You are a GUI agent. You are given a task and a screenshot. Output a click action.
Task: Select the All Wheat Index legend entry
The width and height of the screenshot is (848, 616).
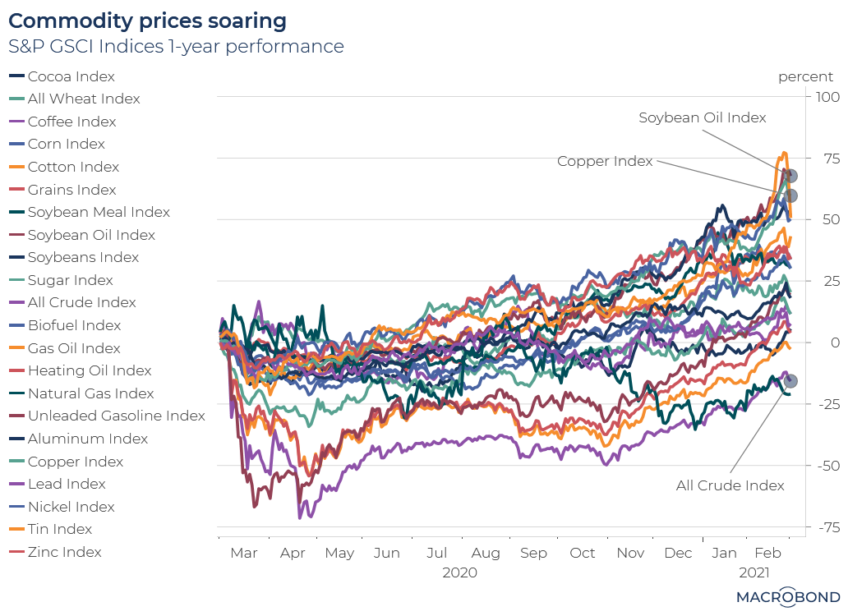coord(83,99)
